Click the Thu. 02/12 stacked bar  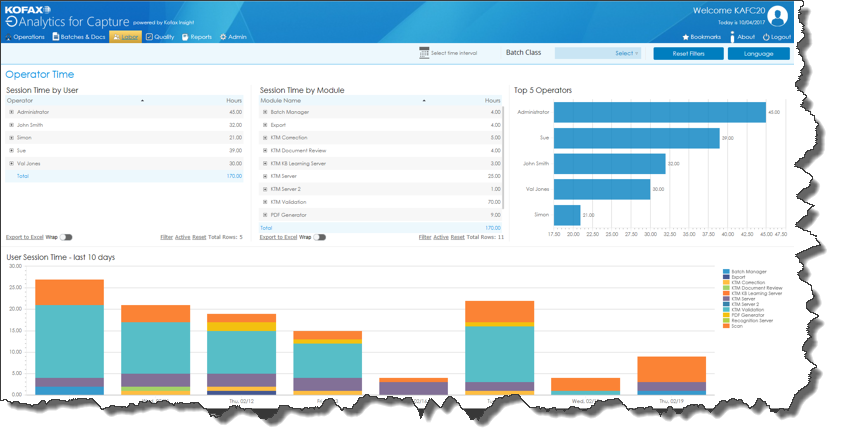pyautogui.click(x=241, y=355)
